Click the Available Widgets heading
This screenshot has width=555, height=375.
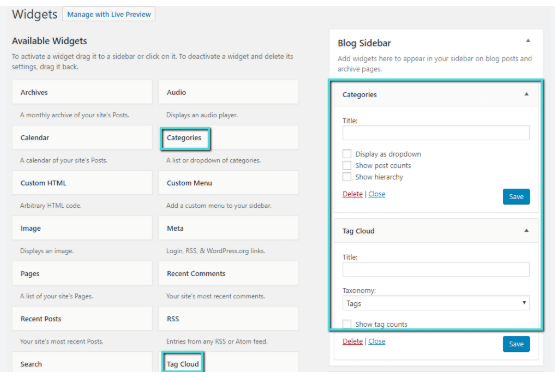pyautogui.click(x=50, y=41)
